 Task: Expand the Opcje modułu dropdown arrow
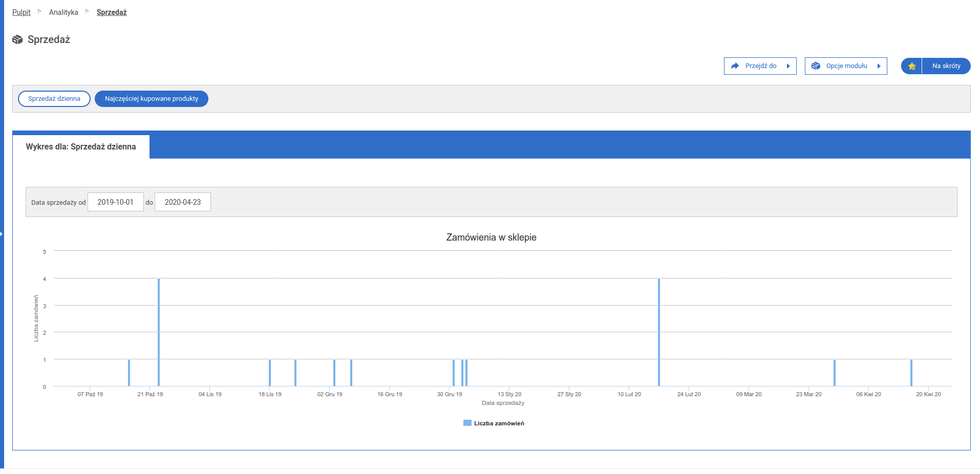tap(879, 66)
